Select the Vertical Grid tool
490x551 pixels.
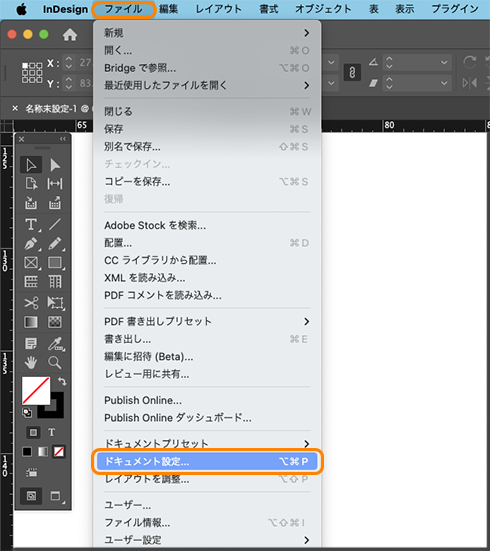[x=55, y=282]
